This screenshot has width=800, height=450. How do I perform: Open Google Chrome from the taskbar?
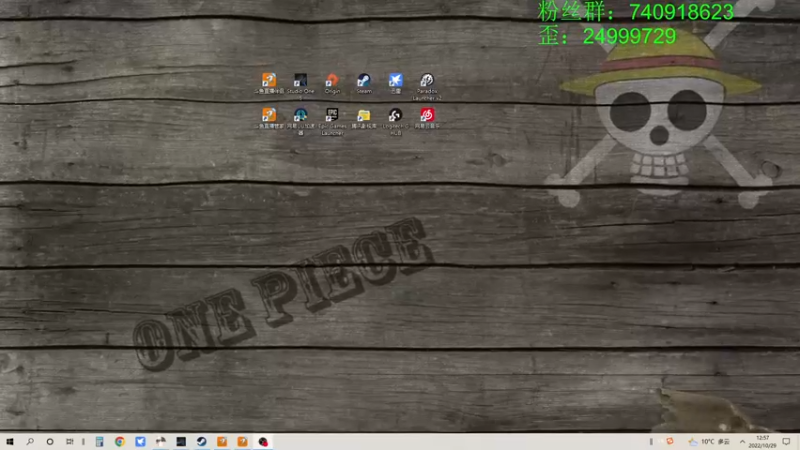120,441
